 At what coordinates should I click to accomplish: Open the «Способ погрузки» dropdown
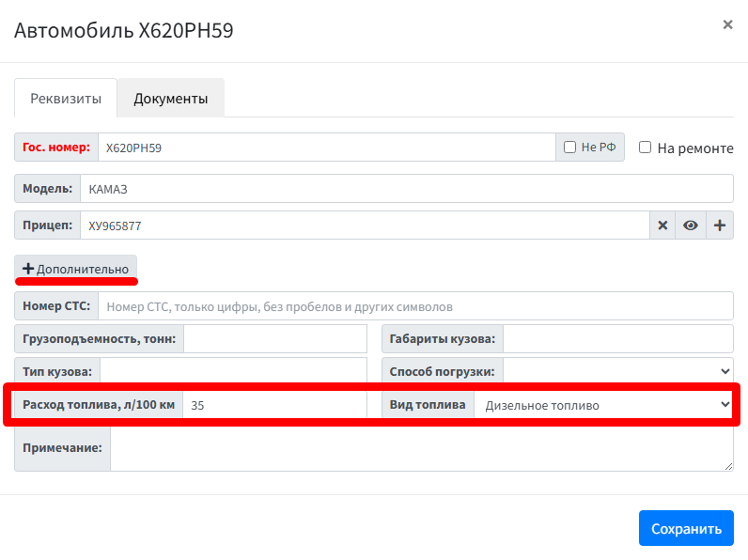pyautogui.click(x=618, y=371)
